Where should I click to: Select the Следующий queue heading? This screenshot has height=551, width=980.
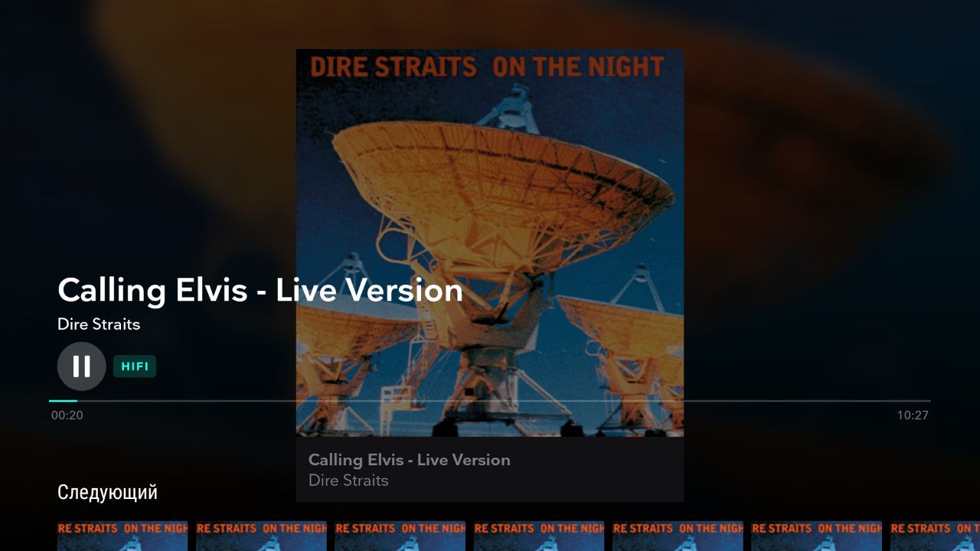[x=108, y=492]
